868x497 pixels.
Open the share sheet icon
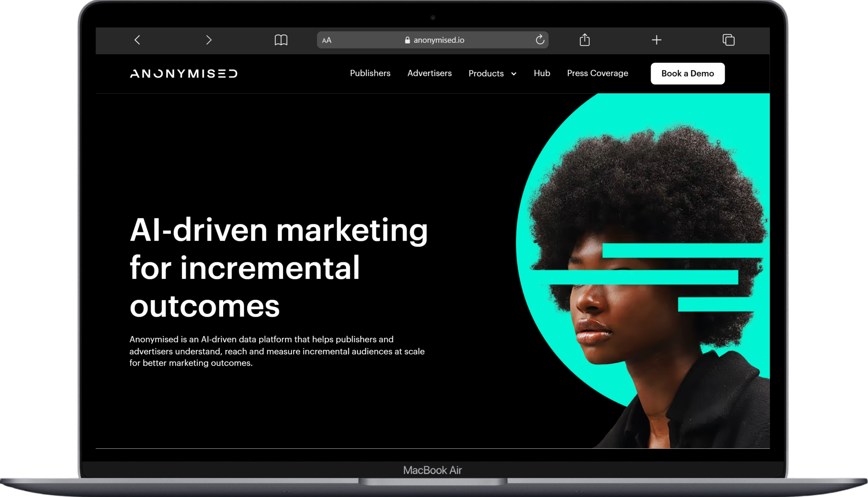585,40
